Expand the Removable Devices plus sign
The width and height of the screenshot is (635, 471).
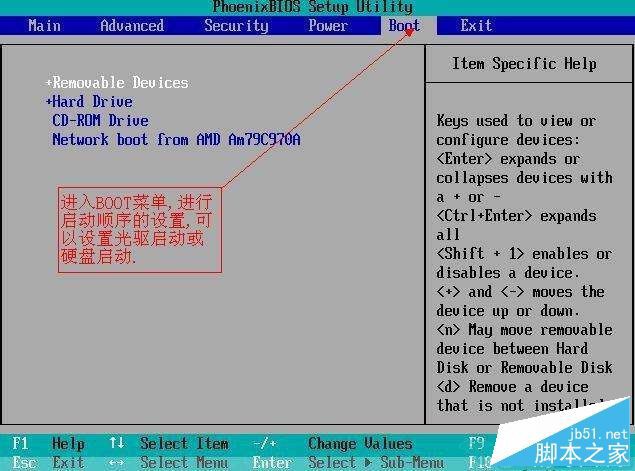tap(48, 83)
